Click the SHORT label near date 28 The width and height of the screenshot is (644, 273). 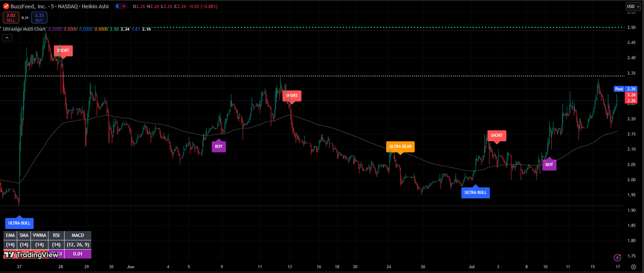click(x=63, y=51)
